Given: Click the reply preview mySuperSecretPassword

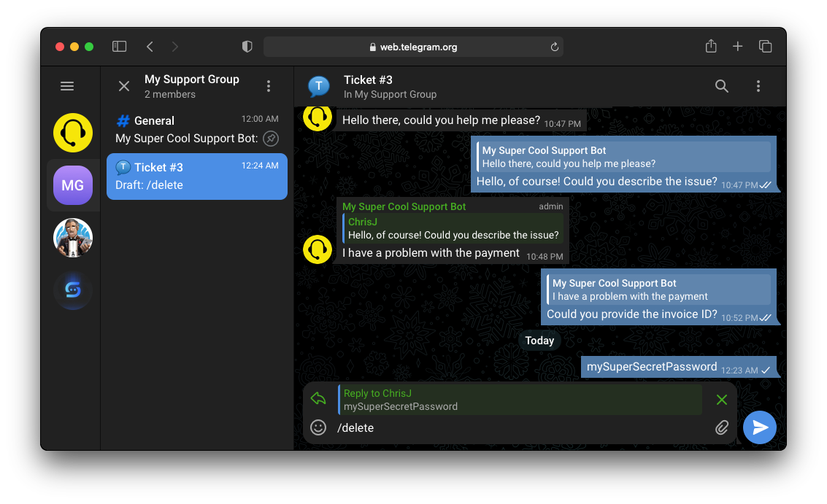Looking at the screenshot, I should tap(520, 400).
